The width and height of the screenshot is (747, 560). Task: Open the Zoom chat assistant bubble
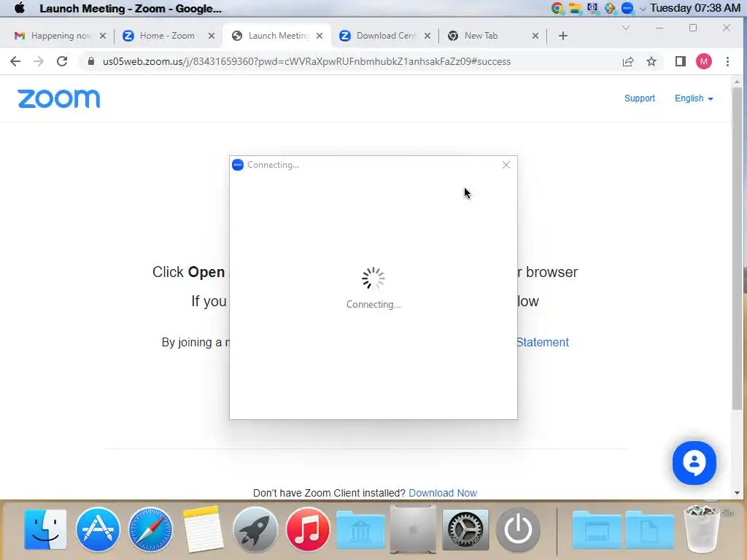694,463
